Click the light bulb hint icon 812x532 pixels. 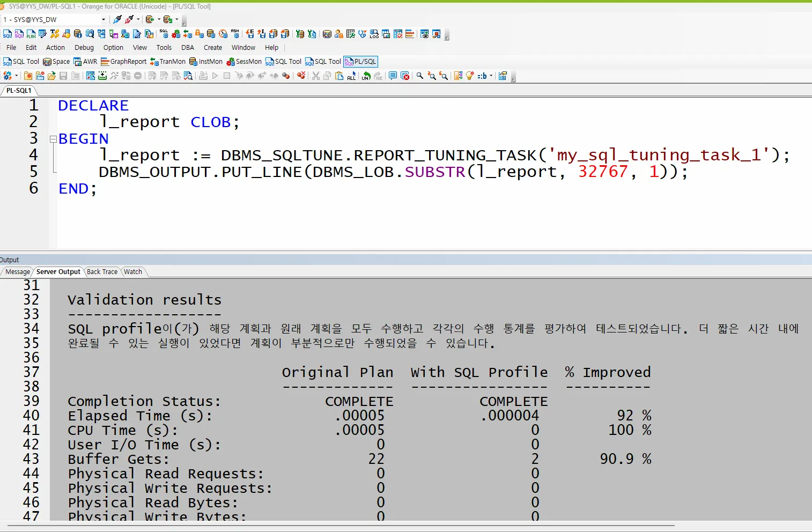[470, 76]
